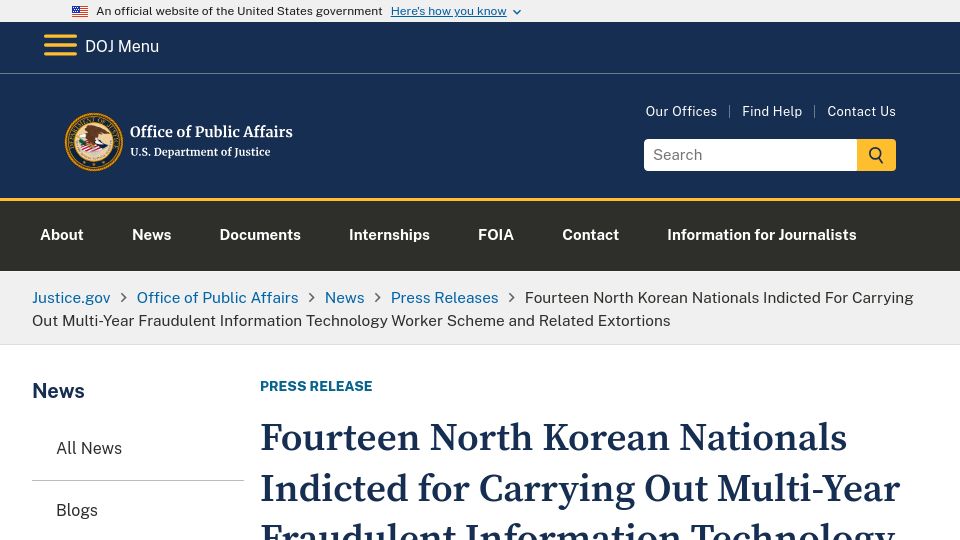Screen dimensions: 960x540
Task: Click the DOJ Menu text label
Action: point(122,47)
